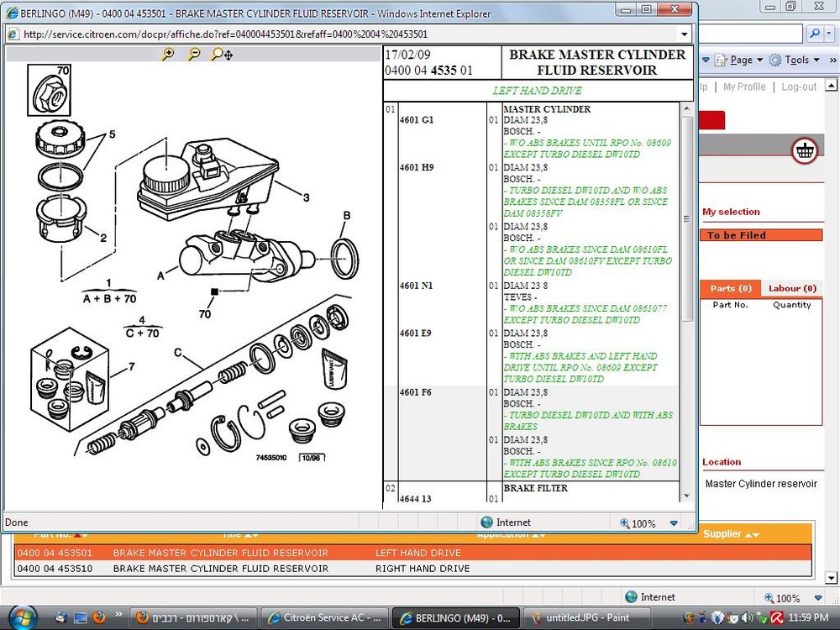The image size is (840, 630).
Task: Switch to the BERLINGO (M49) taskbar window
Action: point(456,617)
